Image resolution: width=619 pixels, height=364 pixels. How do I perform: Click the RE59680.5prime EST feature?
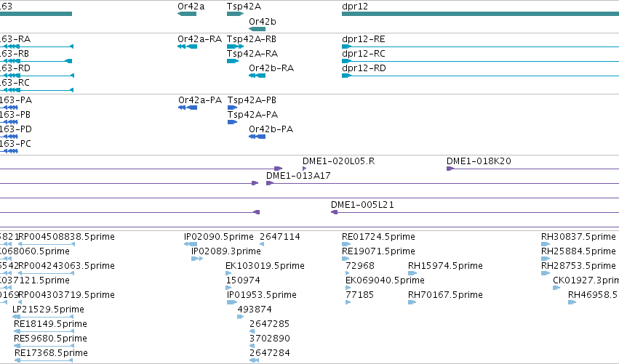pos(44,347)
